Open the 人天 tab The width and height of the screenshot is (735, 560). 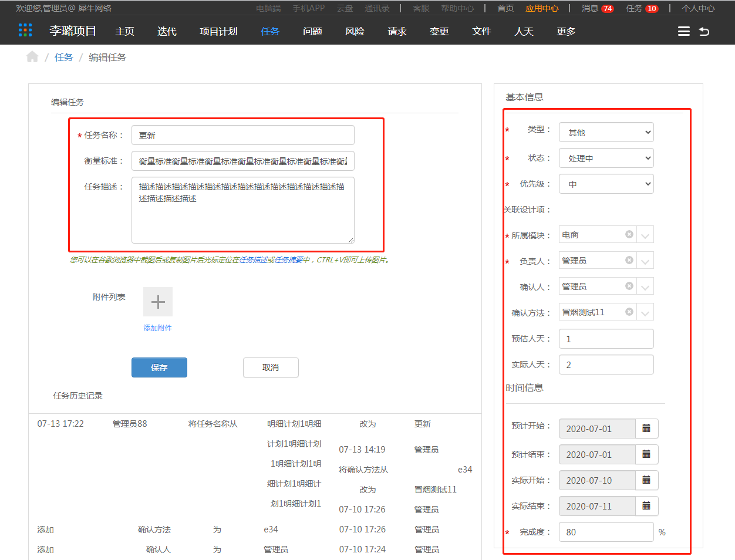(x=524, y=31)
